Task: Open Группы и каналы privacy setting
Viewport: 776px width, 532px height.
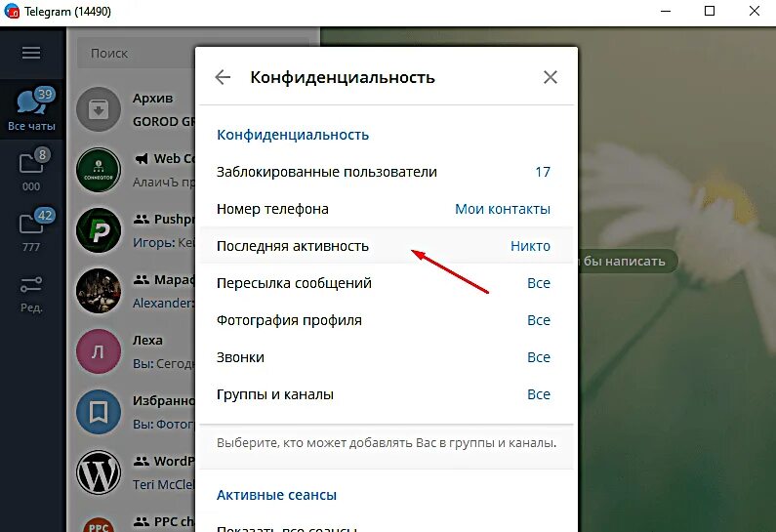Action: (x=386, y=394)
